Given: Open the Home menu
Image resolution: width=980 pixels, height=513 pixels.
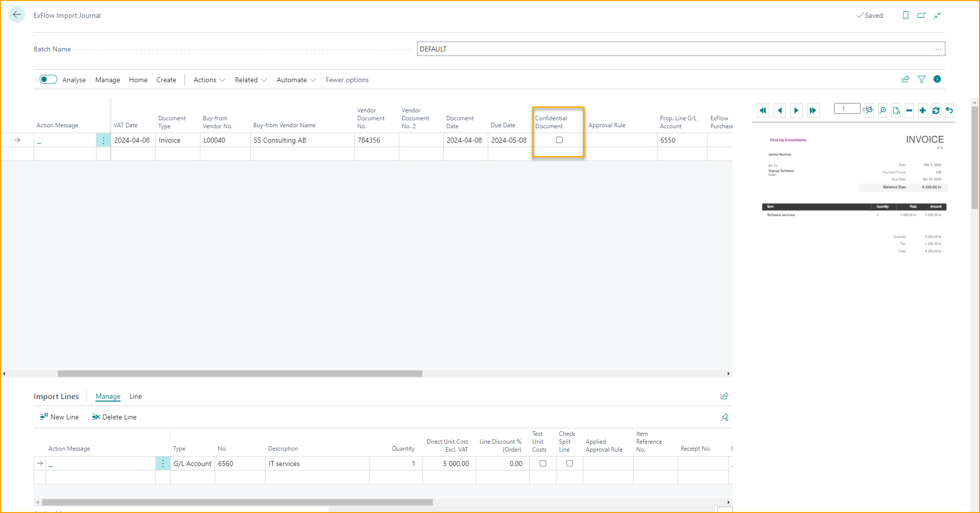Looking at the screenshot, I should point(138,80).
